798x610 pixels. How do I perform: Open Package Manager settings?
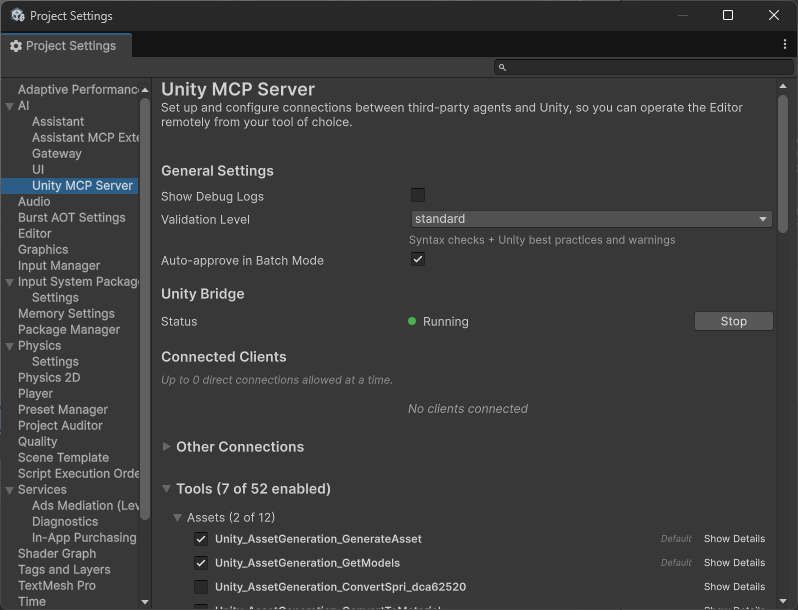click(x=69, y=330)
